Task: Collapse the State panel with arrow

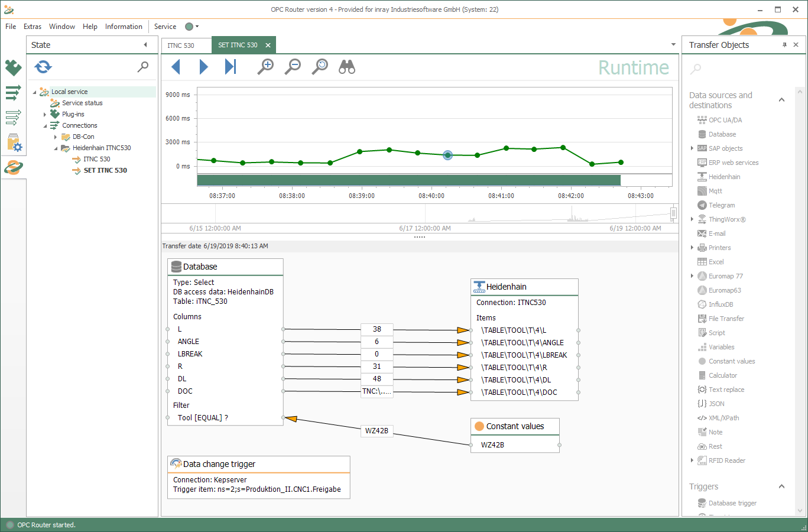Action: click(x=145, y=45)
